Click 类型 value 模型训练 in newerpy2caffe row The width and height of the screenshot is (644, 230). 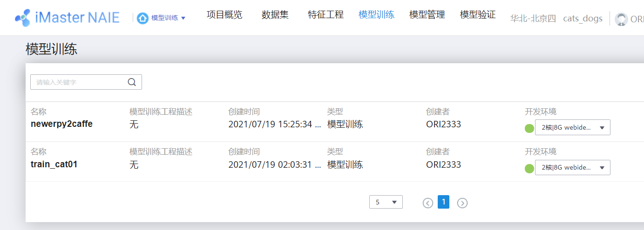point(345,124)
